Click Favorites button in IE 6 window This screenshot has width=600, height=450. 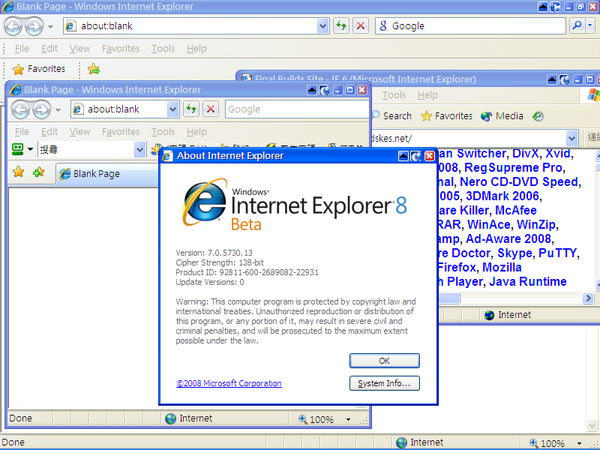click(447, 116)
